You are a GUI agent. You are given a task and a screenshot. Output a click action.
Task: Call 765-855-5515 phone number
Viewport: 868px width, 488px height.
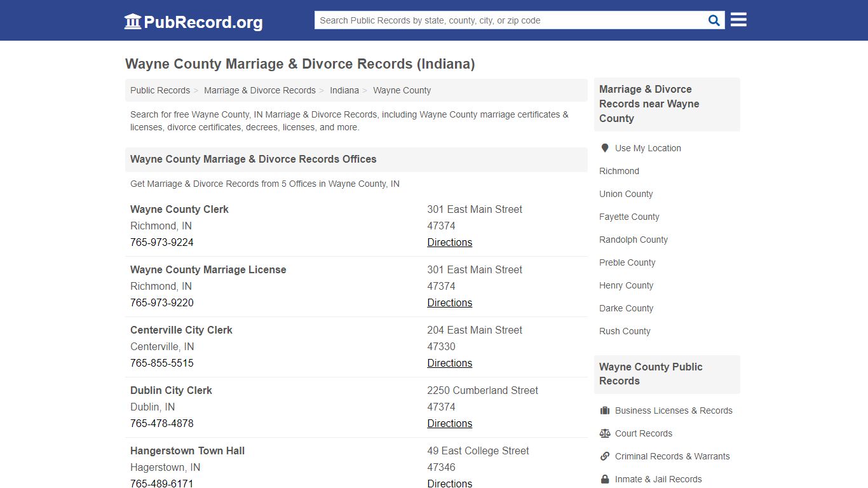tap(162, 363)
